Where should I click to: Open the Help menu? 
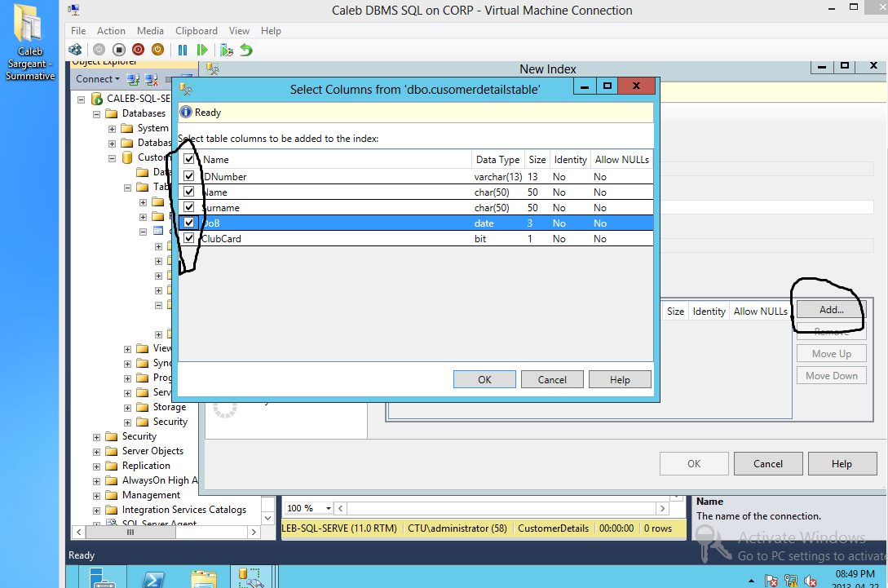point(271,31)
